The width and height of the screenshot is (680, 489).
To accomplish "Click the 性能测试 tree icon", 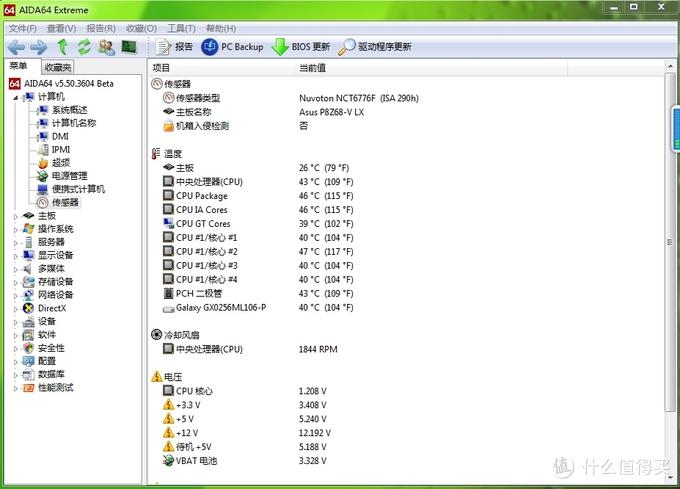I will click(x=28, y=388).
